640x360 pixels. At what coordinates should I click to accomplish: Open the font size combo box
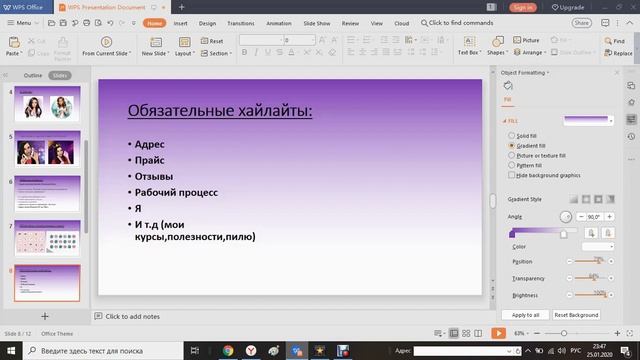[x=300, y=40]
